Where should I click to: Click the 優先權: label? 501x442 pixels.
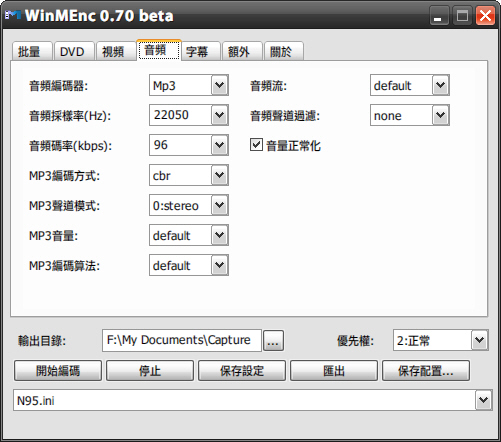click(x=355, y=341)
